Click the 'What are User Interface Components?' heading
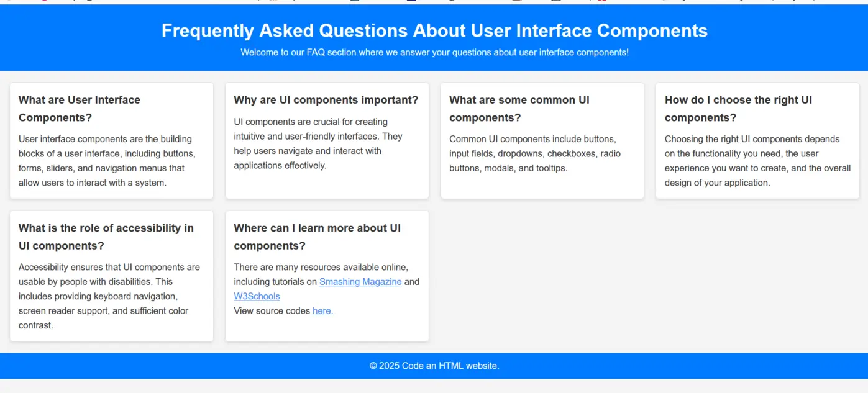The width and height of the screenshot is (868, 393). [x=80, y=109]
